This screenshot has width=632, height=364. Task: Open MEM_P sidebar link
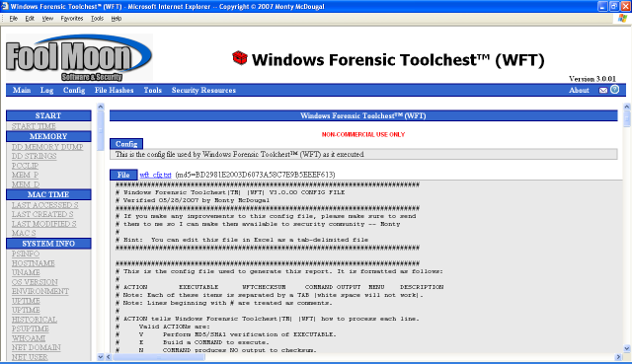[x=25, y=175]
